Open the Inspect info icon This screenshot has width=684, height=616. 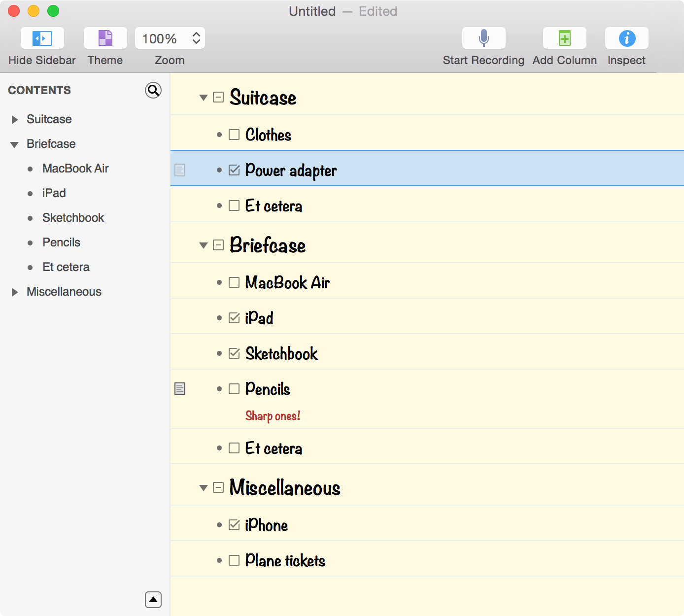pyautogui.click(x=627, y=38)
